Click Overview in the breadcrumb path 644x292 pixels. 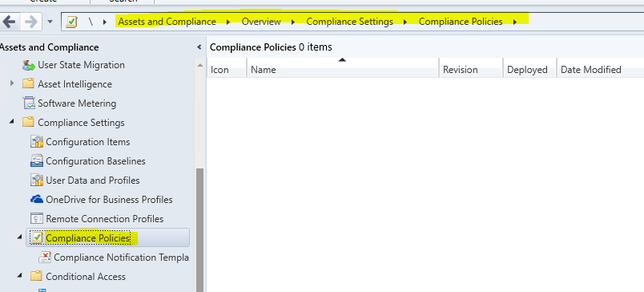[261, 22]
